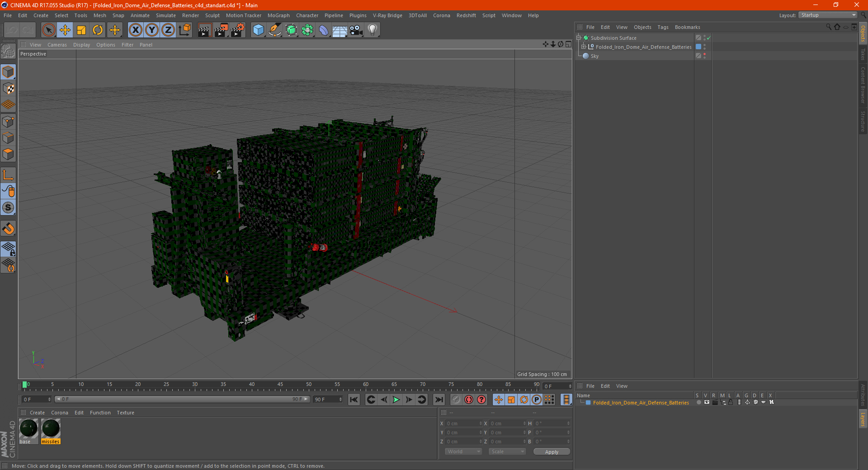Toggle Subdivision Surface enable checkmark
Image resolution: width=868 pixels, height=470 pixels.
point(708,38)
